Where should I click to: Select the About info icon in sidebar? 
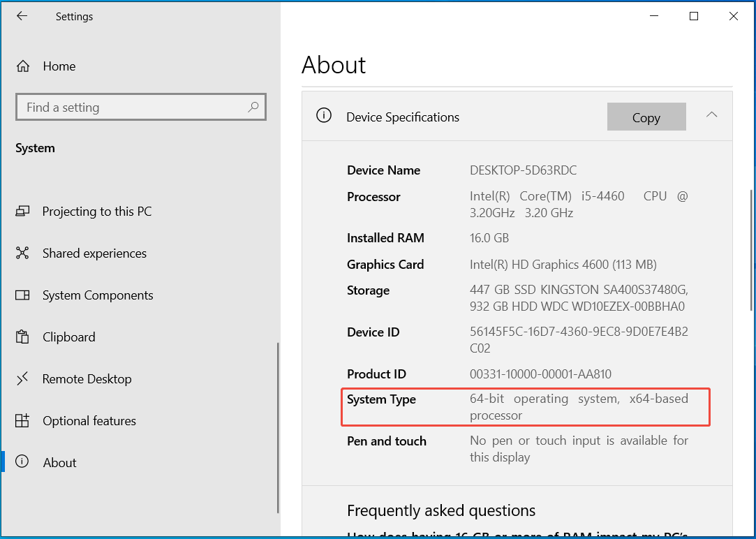pyautogui.click(x=22, y=462)
